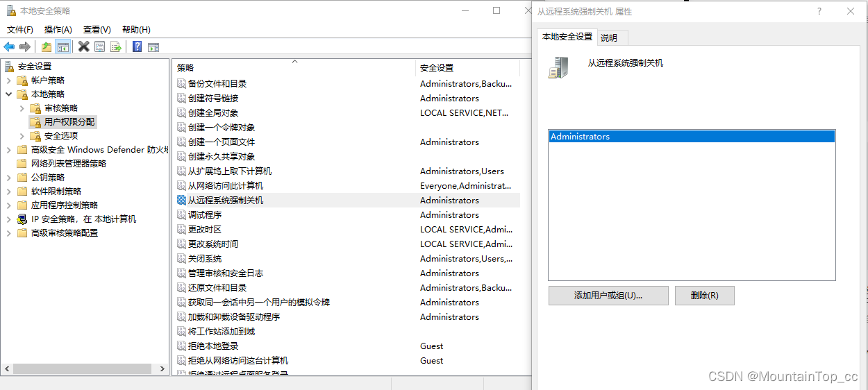
Task: Select 网络列表管理器策略 in the tree
Action: pos(69,164)
